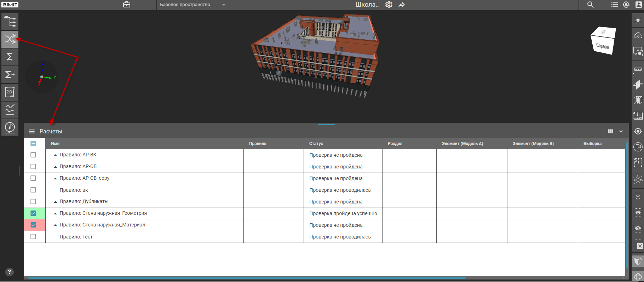
Task: Open project settings gear next to Школа
Action: (389, 5)
